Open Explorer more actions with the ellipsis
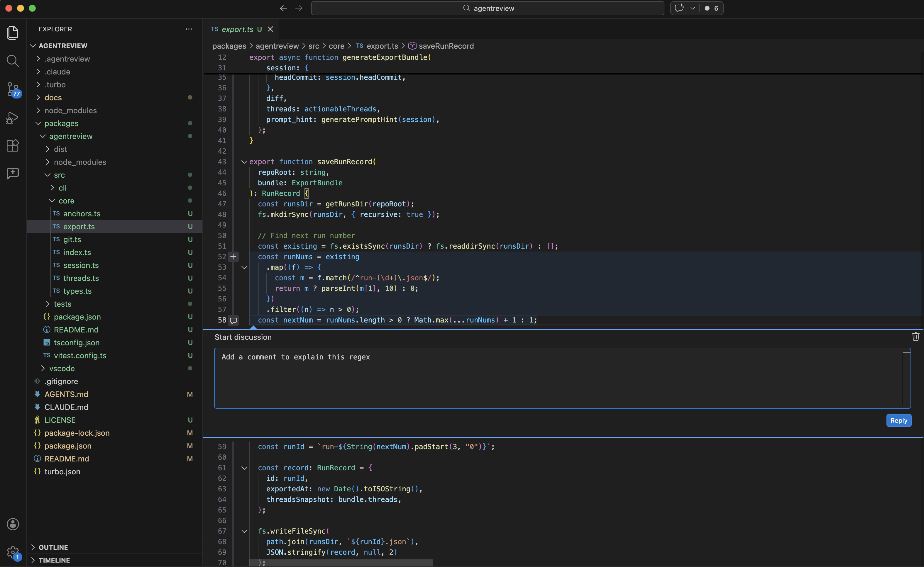924x567 pixels. click(189, 29)
